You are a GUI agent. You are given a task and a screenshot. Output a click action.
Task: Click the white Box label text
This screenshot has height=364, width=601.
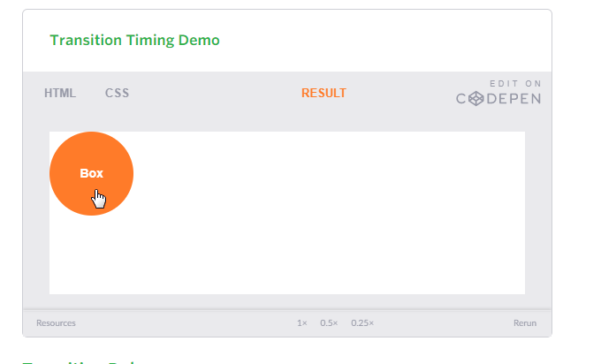coord(92,173)
